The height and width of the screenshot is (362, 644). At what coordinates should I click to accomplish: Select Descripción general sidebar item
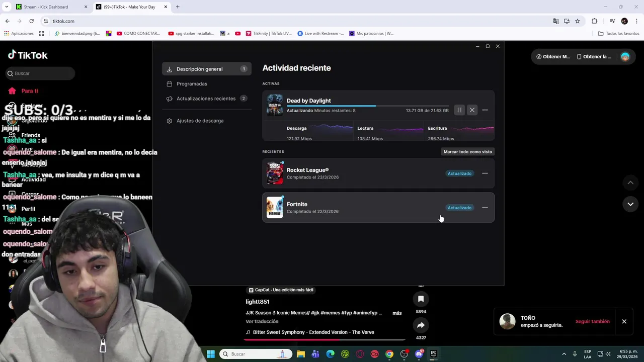coord(207,69)
